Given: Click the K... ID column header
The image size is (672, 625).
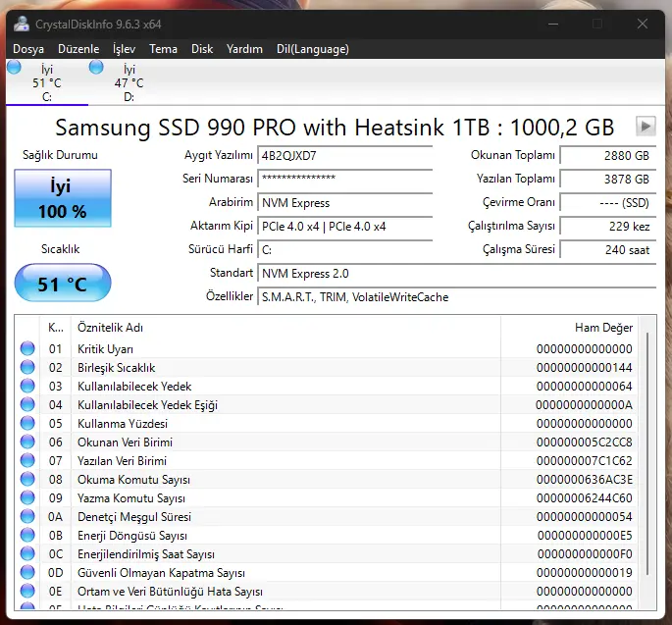Looking at the screenshot, I should pos(56,328).
